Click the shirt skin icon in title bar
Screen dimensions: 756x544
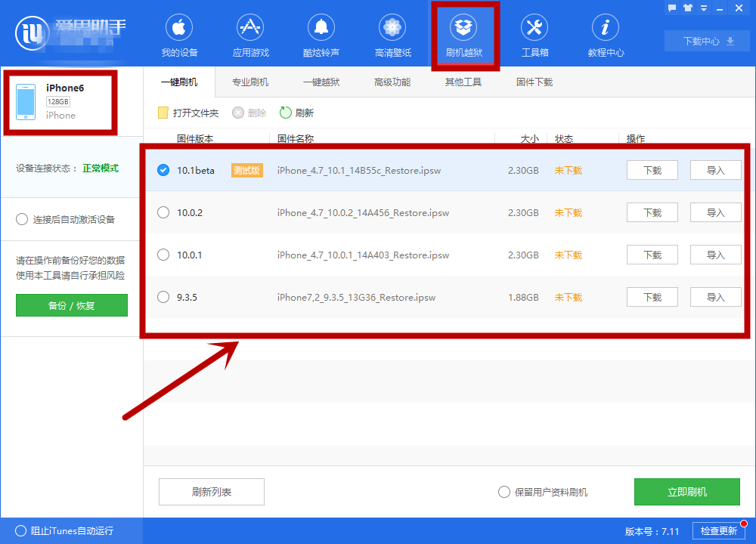(688, 8)
